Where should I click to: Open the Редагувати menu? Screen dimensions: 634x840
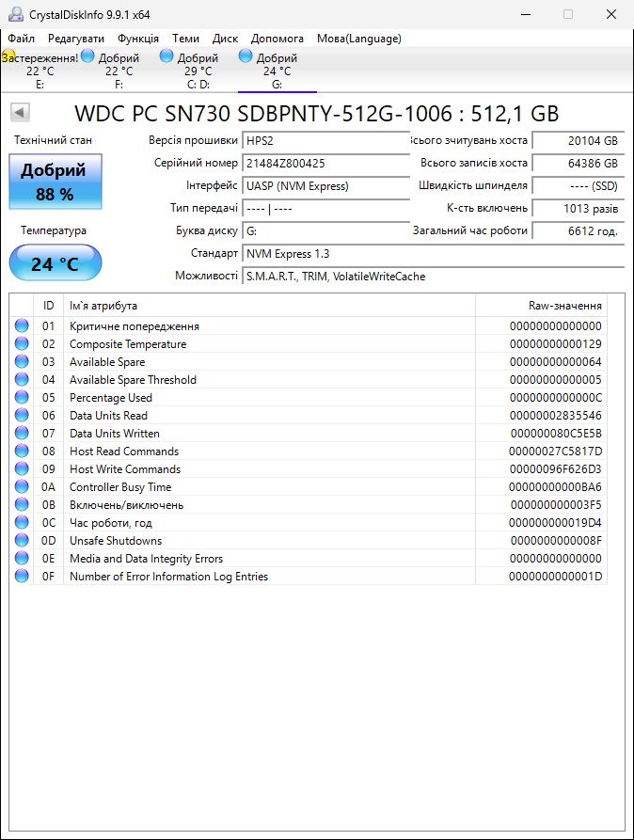(x=75, y=39)
